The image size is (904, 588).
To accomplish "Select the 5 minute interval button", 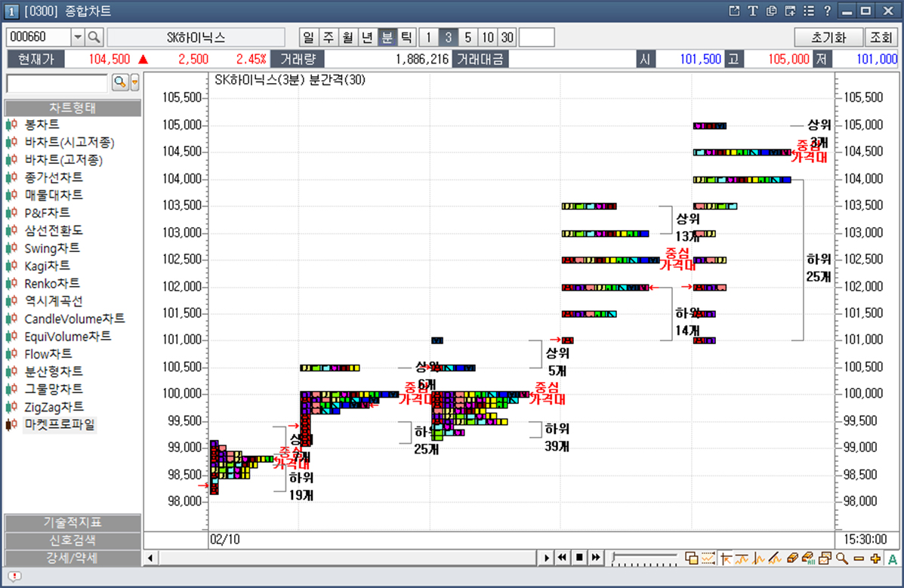I will coord(467,38).
